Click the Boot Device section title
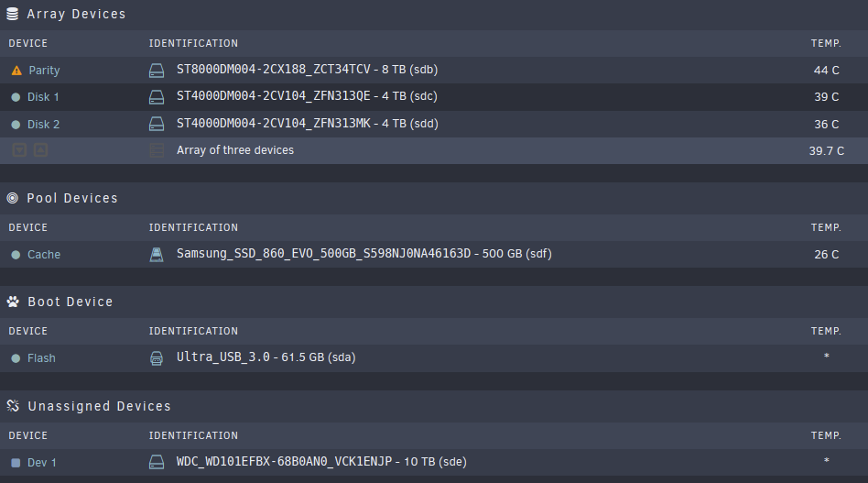 point(71,302)
